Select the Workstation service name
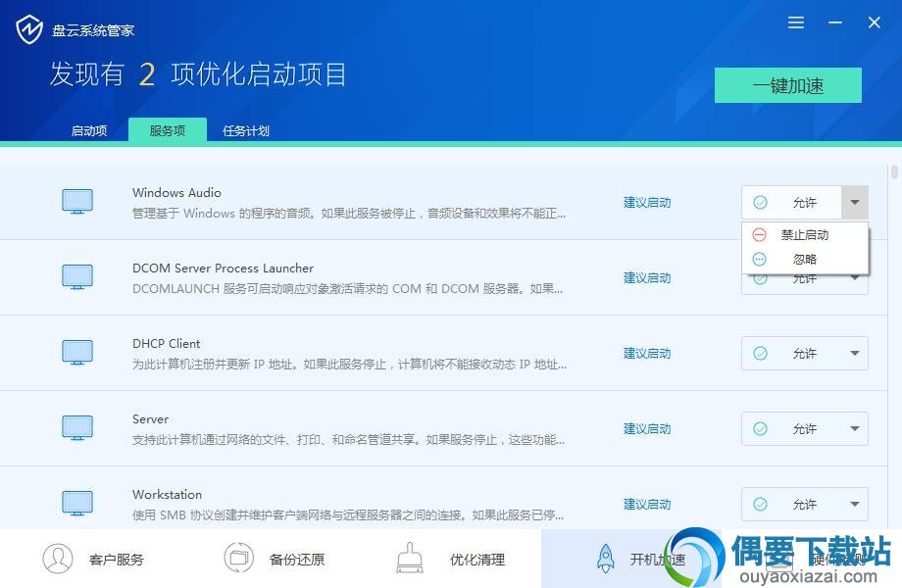 click(x=167, y=494)
